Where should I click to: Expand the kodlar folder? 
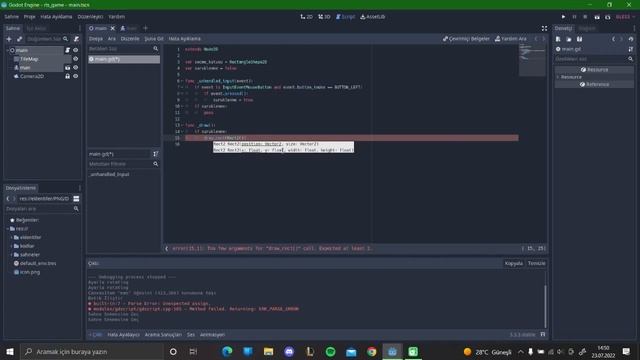11,246
